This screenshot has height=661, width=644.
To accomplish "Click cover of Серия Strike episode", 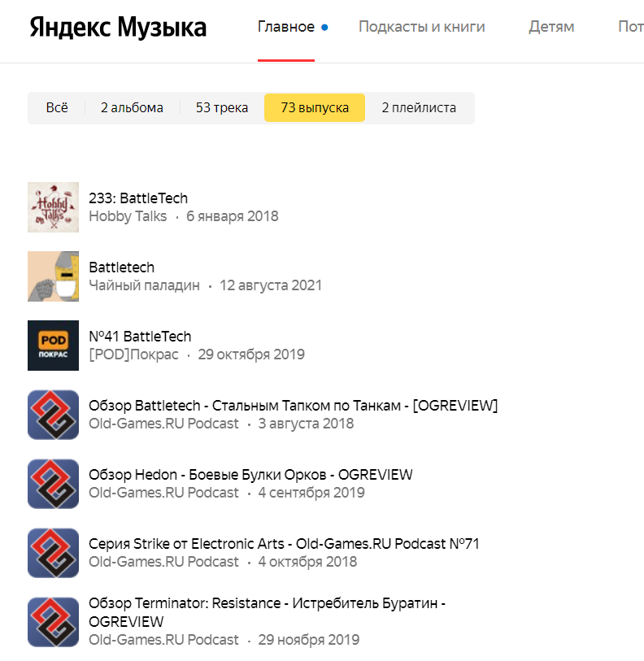I will coord(53,553).
